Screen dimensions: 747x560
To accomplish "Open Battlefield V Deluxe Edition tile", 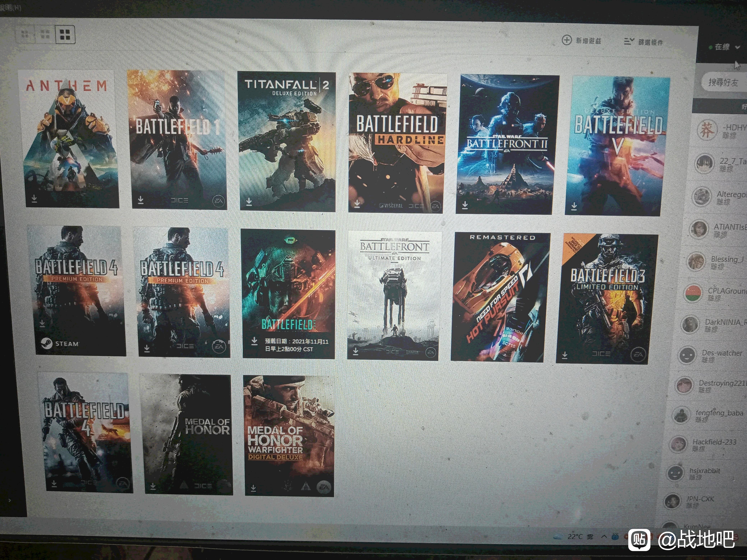I will 617,146.
